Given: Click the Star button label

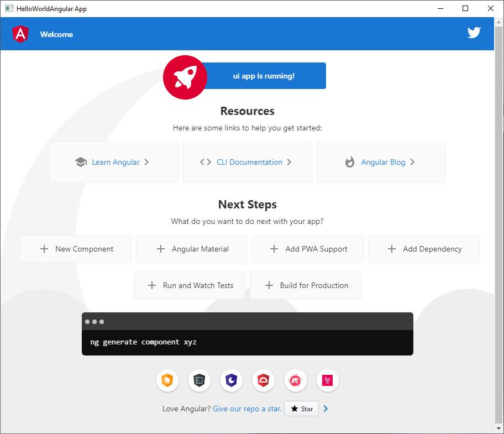Looking at the screenshot, I should click(x=307, y=409).
